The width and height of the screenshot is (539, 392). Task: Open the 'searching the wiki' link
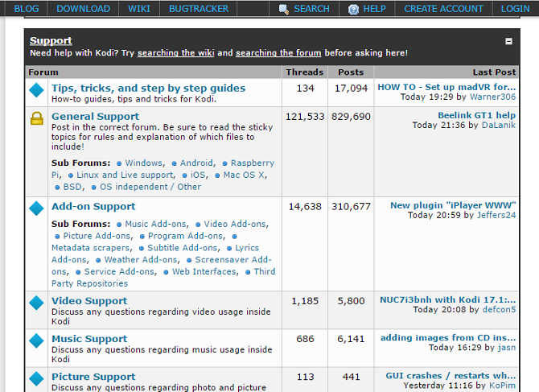coord(175,53)
